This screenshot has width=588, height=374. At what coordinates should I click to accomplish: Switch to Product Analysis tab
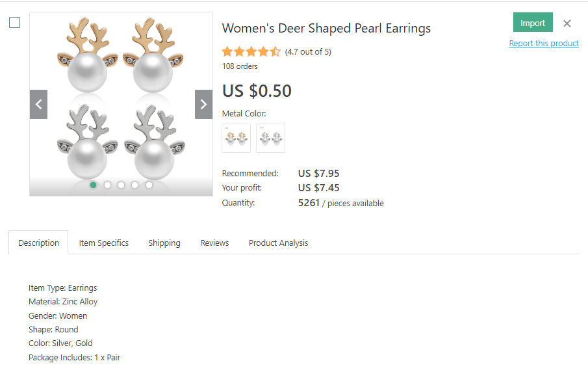[x=278, y=243]
